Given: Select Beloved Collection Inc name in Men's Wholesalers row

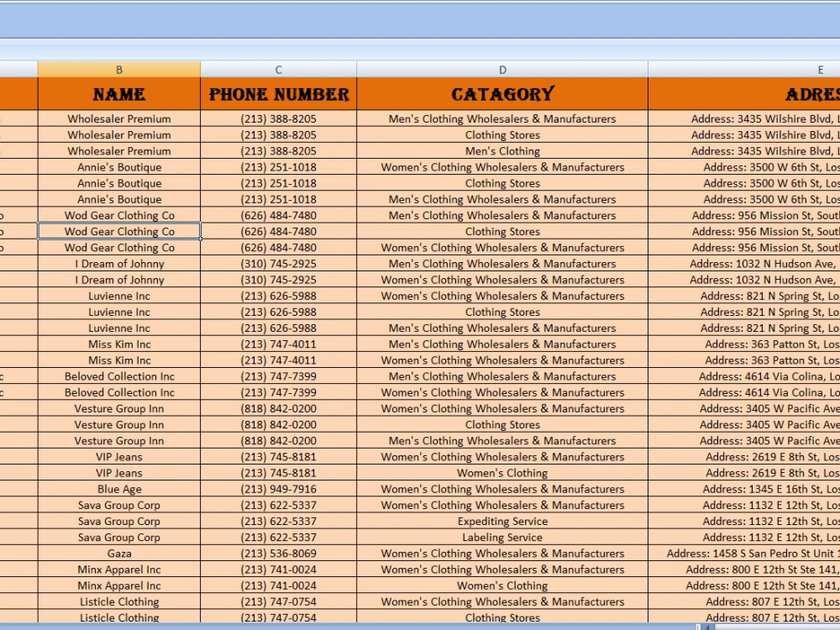Looking at the screenshot, I should (x=119, y=376).
